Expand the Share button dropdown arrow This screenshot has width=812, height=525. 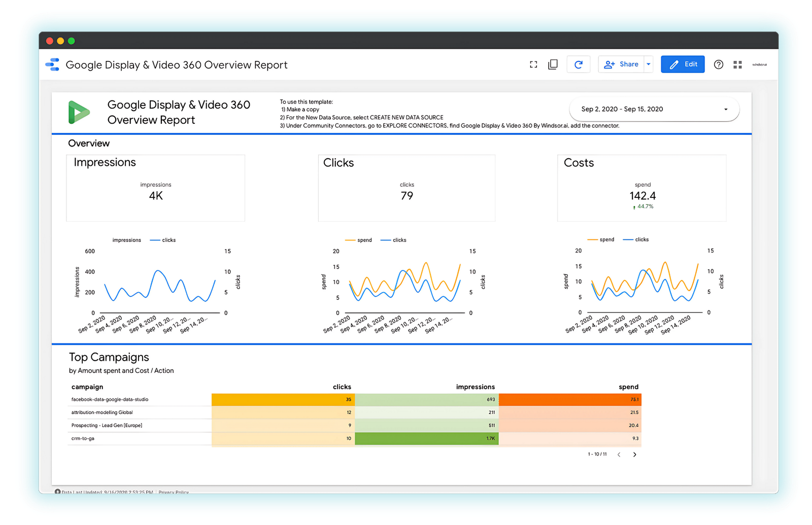(x=648, y=64)
